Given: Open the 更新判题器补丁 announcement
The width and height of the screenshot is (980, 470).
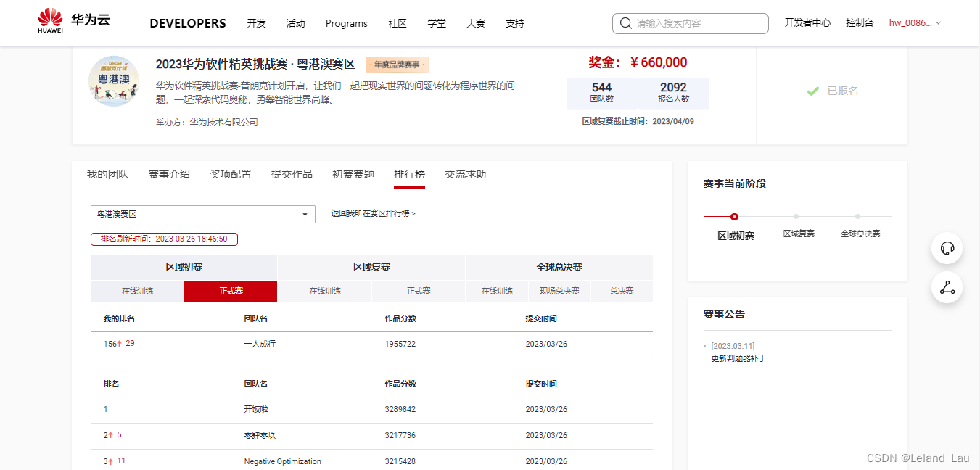Looking at the screenshot, I should [x=738, y=358].
